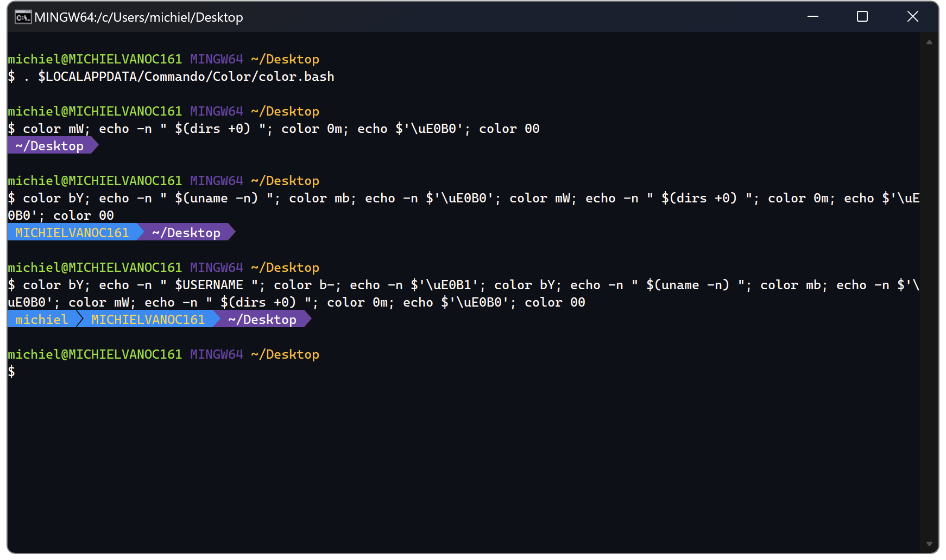
Task: Click the scrollbar track in the middle
Action: [x=930, y=293]
